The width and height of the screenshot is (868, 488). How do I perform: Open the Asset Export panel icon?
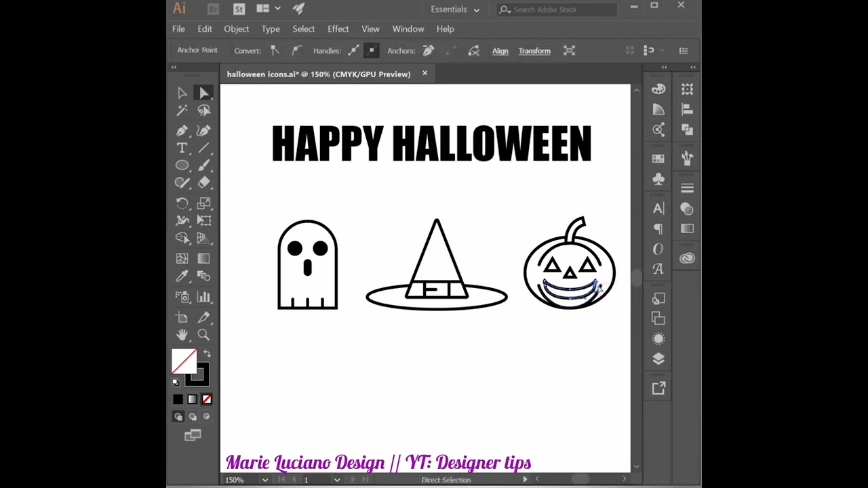pyautogui.click(x=658, y=388)
